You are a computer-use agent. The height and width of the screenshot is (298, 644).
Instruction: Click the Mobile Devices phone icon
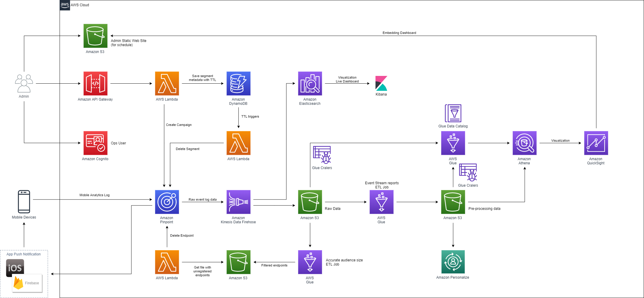click(24, 202)
